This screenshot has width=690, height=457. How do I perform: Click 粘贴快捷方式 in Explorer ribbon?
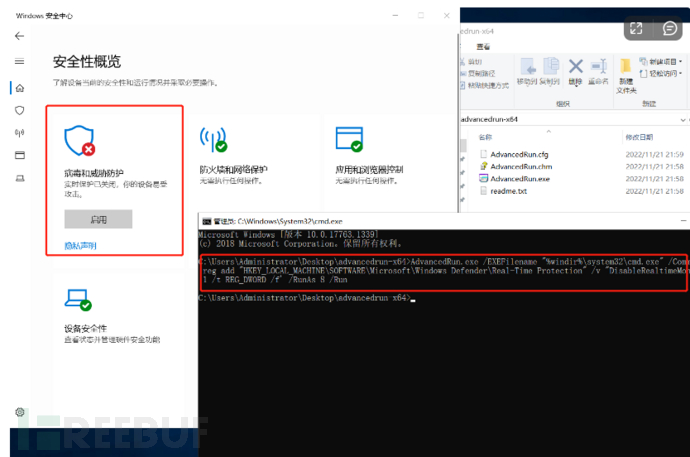coord(484,85)
